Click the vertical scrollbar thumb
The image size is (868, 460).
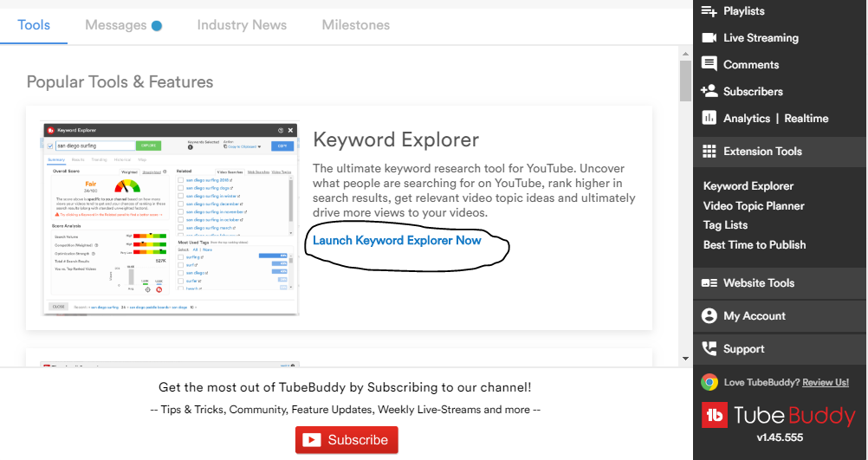(x=685, y=81)
